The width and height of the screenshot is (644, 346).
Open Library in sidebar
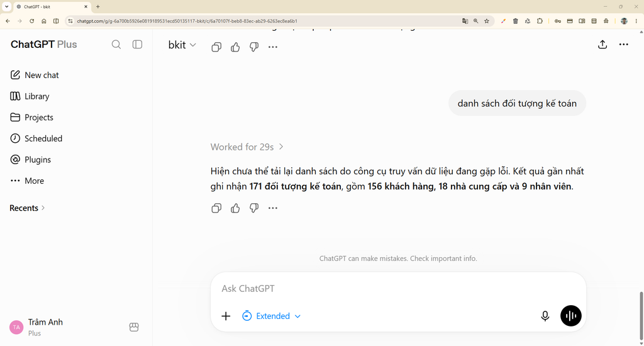tap(30, 96)
